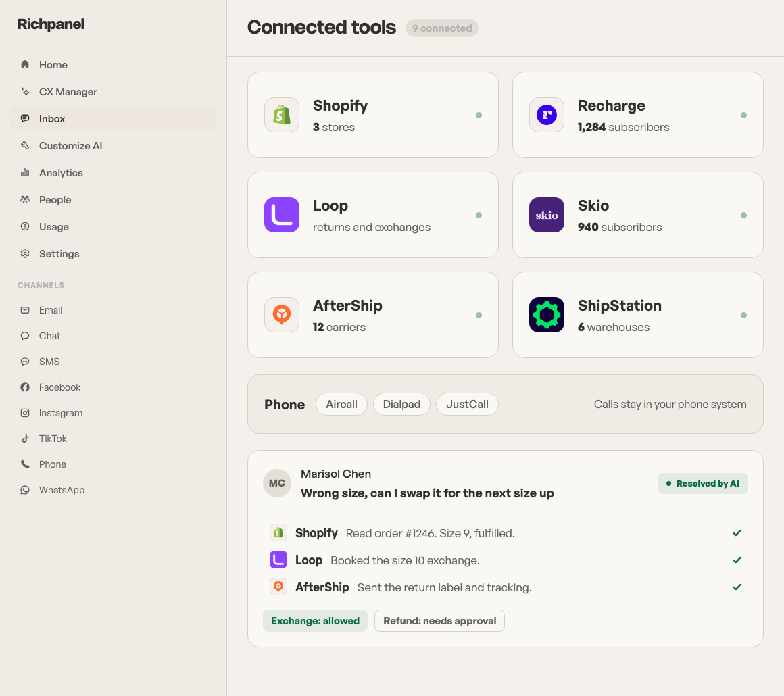
Task: Click the Instagram logo icon
Action: (x=25, y=413)
